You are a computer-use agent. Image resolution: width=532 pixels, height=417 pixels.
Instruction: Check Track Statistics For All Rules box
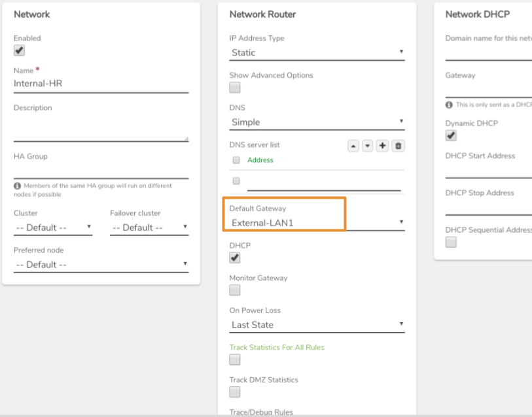pos(235,359)
